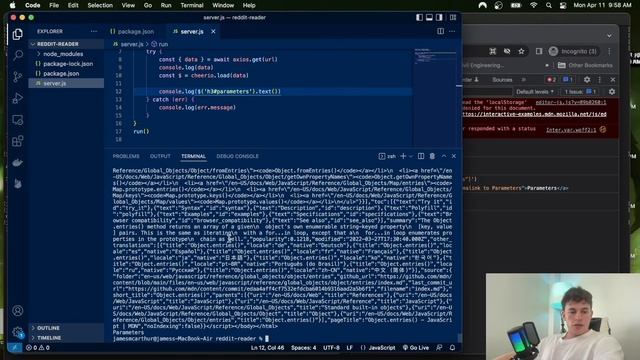Open the Go menu
640x360 pixels.
tap(148, 5)
